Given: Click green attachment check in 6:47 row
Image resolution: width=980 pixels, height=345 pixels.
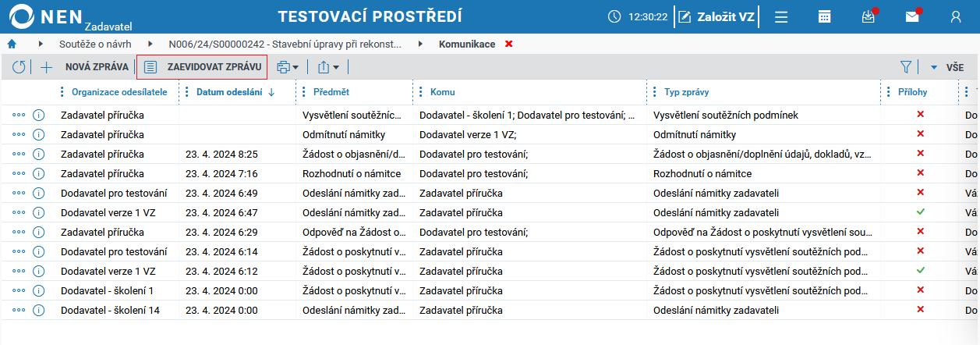Looking at the screenshot, I should pos(920,212).
